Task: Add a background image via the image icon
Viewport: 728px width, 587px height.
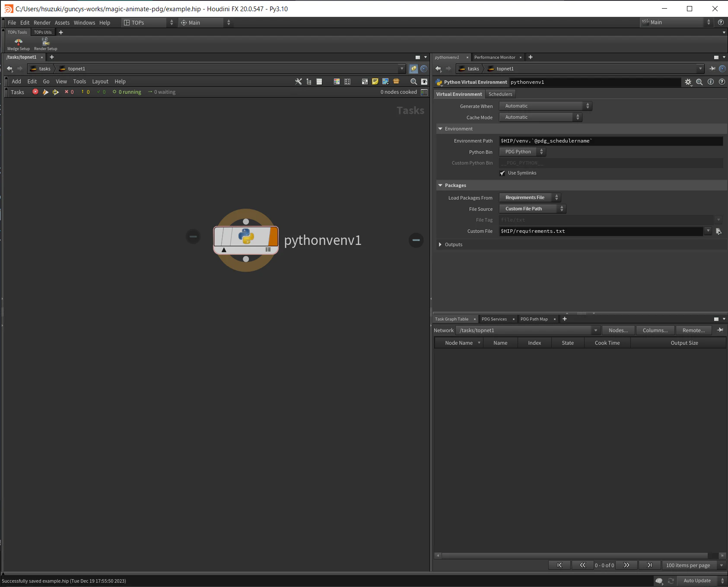Action: click(385, 82)
